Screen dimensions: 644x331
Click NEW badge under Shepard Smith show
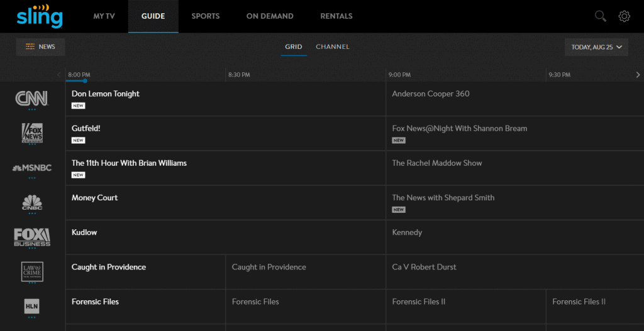399,210
